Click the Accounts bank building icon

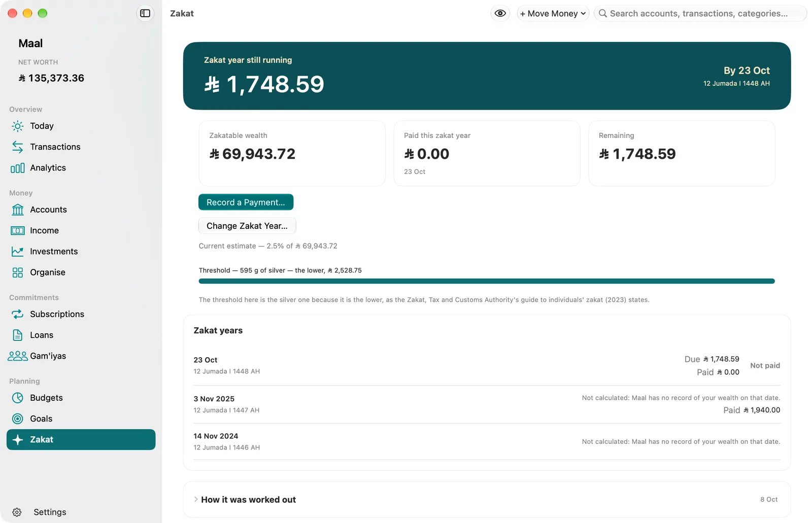click(18, 210)
